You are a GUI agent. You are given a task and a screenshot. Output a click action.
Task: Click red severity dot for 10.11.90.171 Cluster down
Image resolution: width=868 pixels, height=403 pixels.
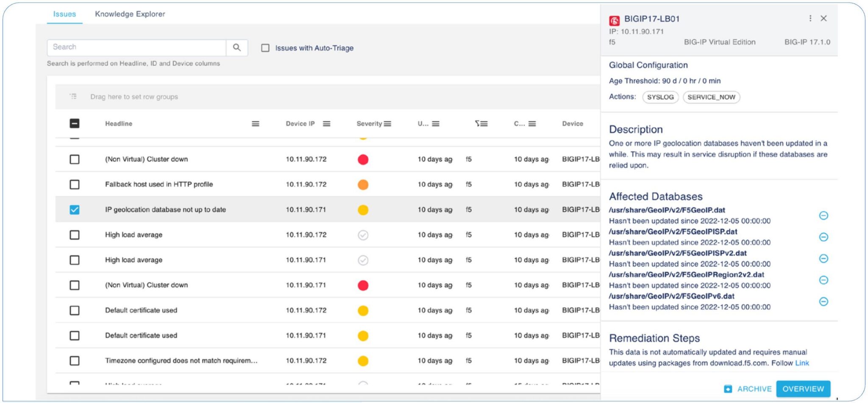pyautogui.click(x=363, y=285)
